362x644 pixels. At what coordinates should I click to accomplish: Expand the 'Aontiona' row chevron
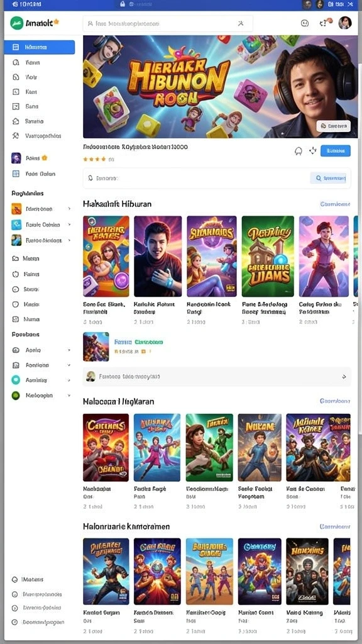69,365
